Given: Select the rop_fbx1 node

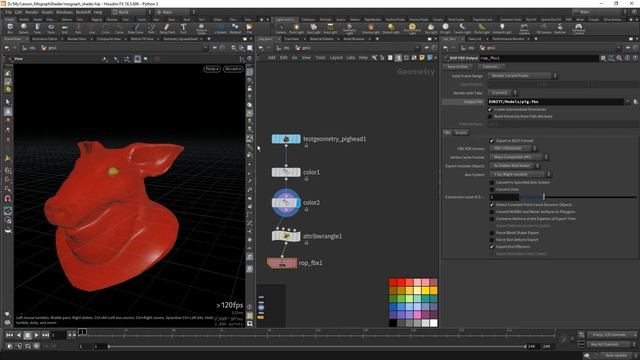Looking at the screenshot, I should (282, 263).
